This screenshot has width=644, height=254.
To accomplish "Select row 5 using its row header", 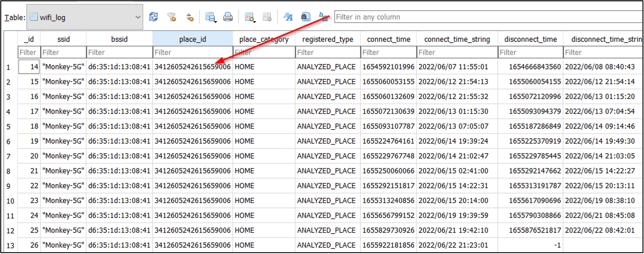I will click(8, 126).
